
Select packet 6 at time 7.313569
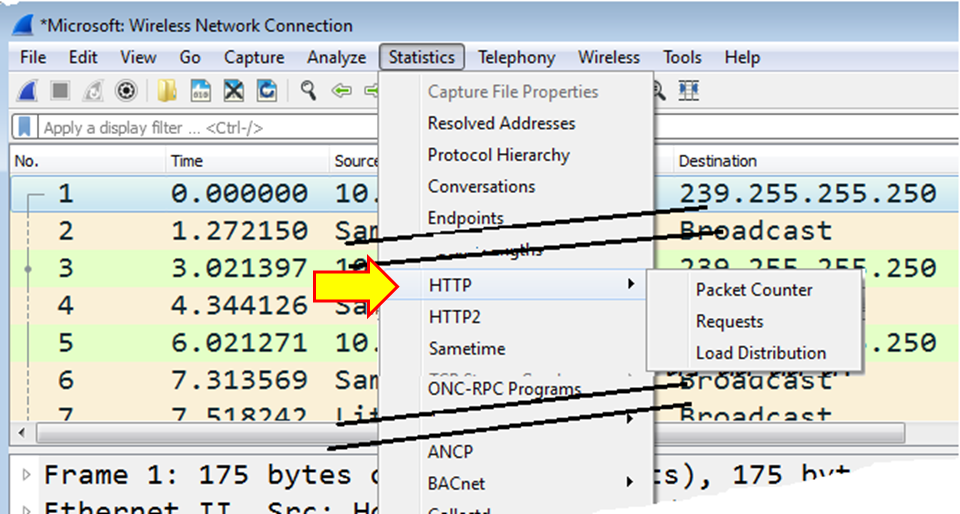tap(195, 381)
